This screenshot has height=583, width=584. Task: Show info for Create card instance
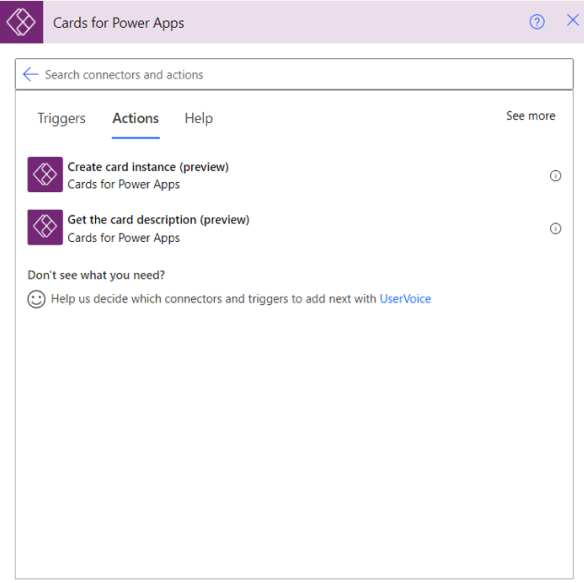[x=555, y=175]
